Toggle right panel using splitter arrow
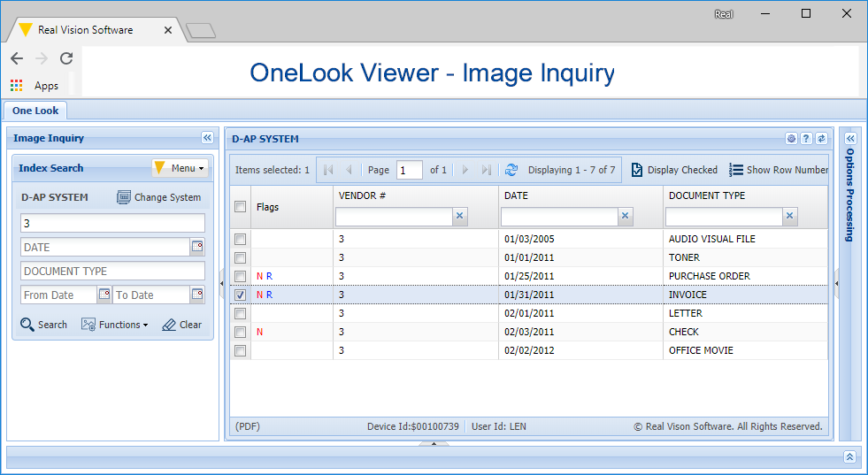The image size is (868, 475). [836, 283]
